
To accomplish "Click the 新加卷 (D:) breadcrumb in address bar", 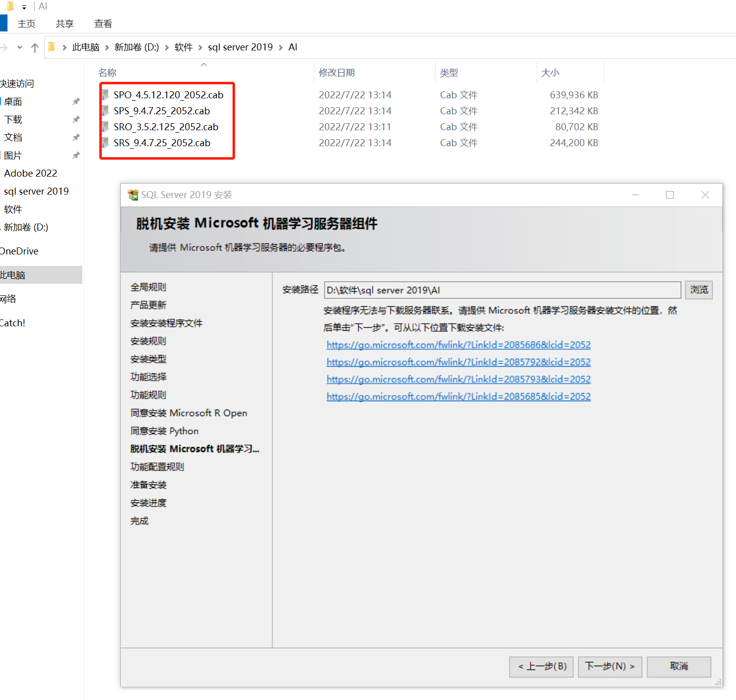I will [x=137, y=47].
